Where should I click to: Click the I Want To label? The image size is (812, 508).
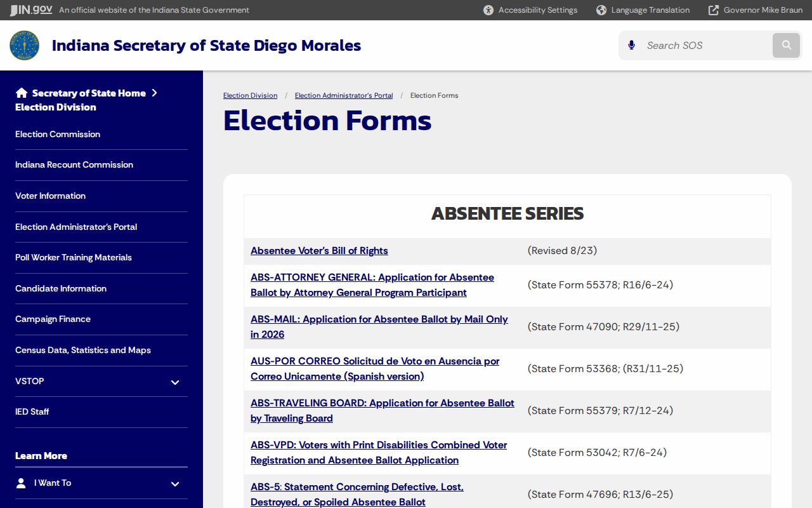(53, 483)
